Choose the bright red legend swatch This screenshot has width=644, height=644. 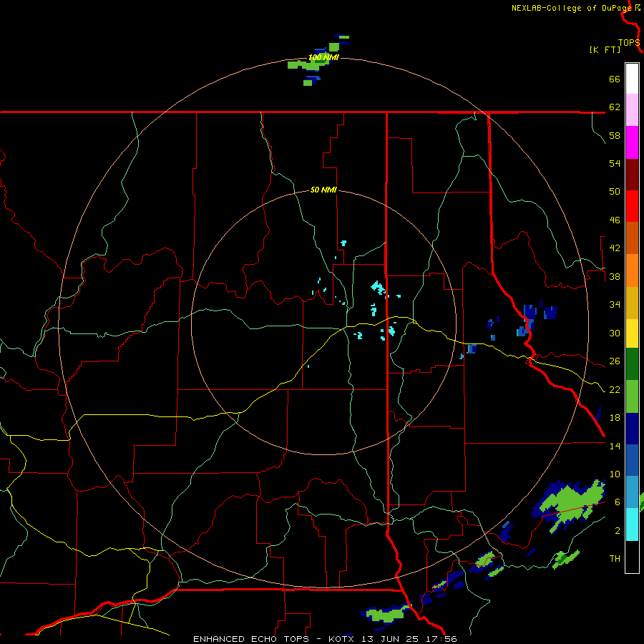632,206
